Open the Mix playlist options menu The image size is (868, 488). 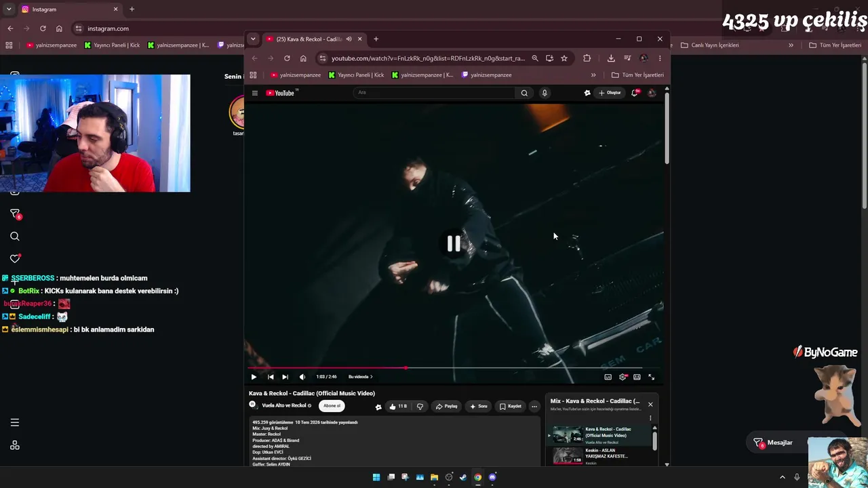(650, 418)
